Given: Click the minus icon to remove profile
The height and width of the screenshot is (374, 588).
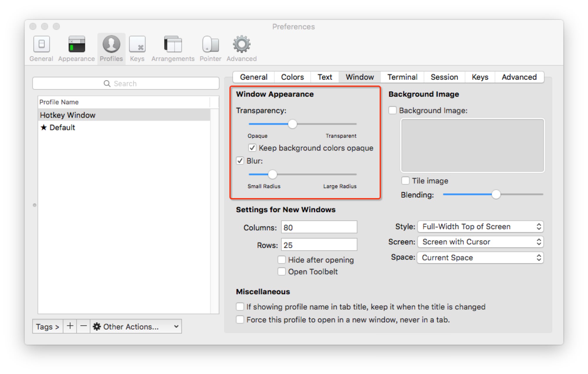Looking at the screenshot, I should pyautogui.click(x=84, y=326).
